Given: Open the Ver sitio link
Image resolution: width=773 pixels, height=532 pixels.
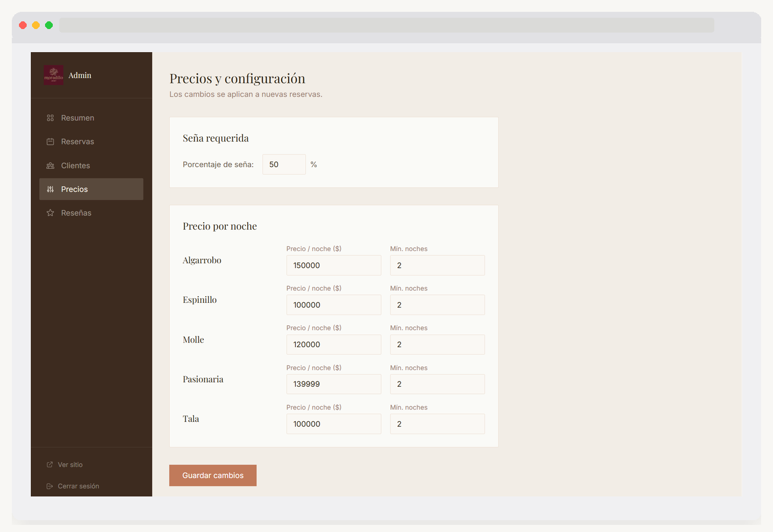Looking at the screenshot, I should 65,465.
